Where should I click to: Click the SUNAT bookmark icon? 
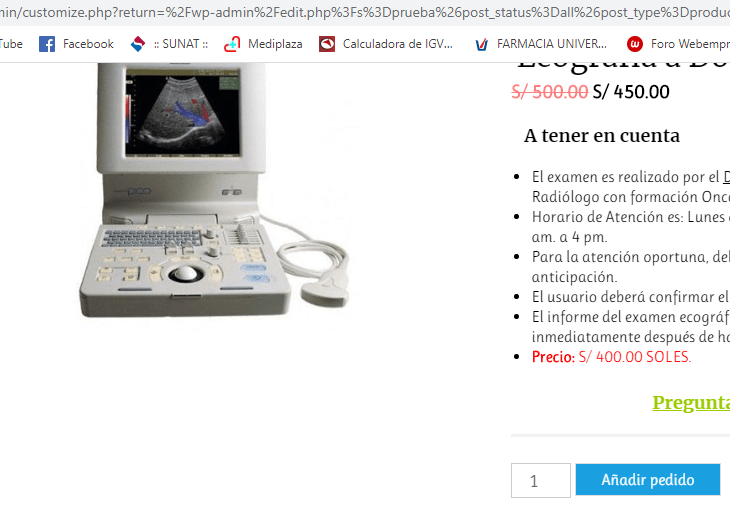[x=138, y=44]
